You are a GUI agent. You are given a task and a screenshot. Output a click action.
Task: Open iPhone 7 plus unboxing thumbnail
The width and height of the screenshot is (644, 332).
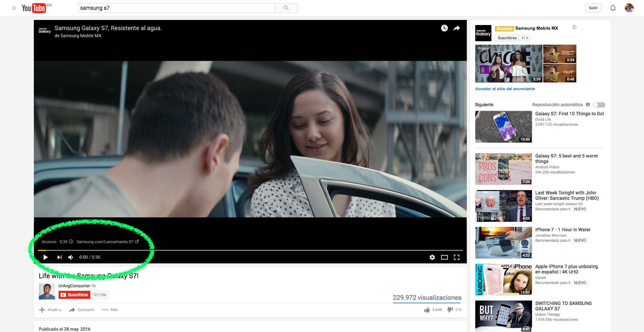coord(504,280)
